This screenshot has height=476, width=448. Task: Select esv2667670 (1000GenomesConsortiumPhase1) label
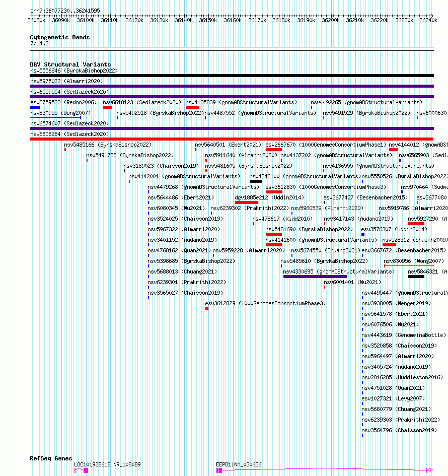click(326, 145)
